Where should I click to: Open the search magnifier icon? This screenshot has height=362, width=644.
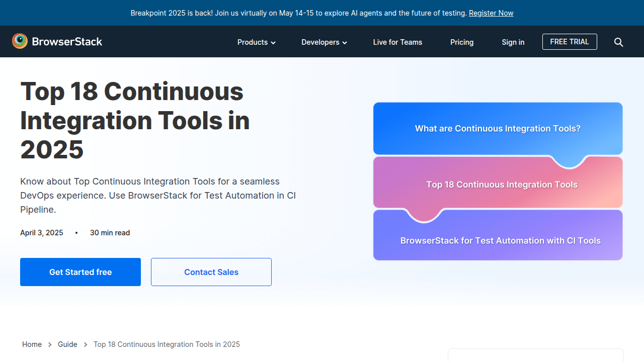coord(619,42)
